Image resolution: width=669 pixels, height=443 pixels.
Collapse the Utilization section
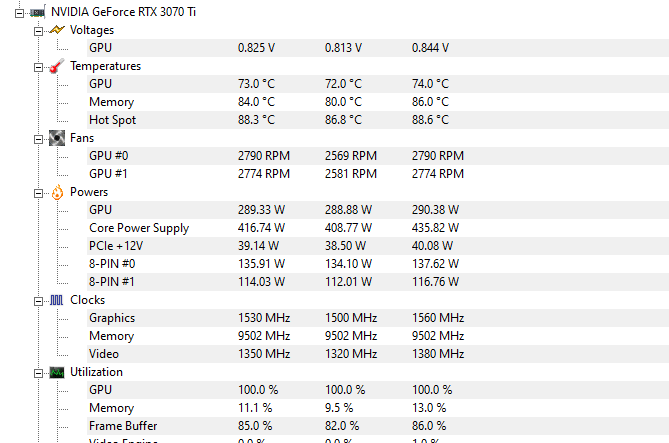click(38, 373)
